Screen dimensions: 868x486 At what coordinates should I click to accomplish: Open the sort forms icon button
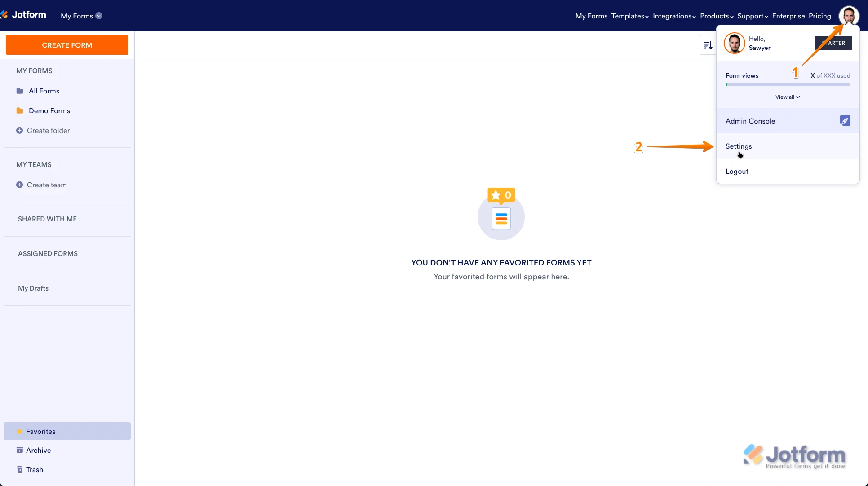pos(708,45)
